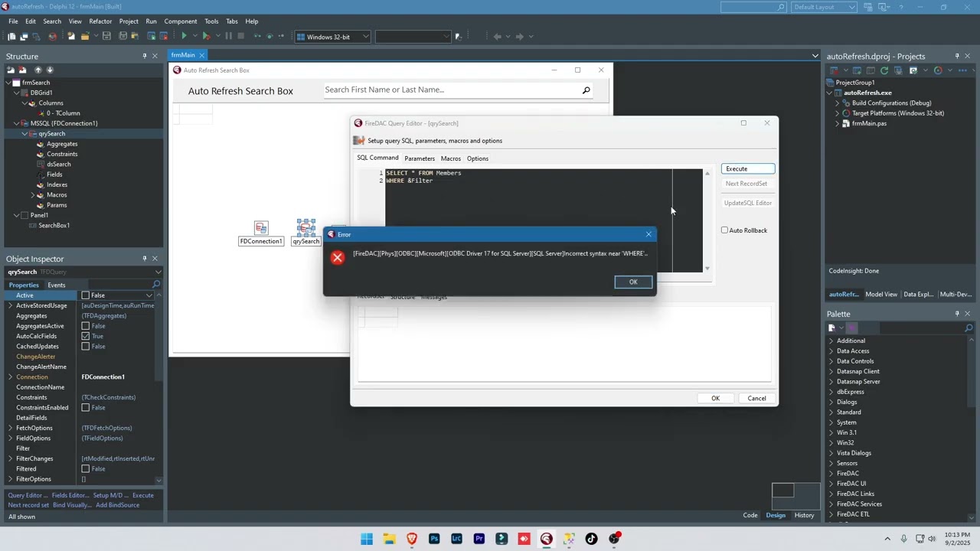Toggle the ConstraintsEnabled checkbox
The height and width of the screenshot is (551, 980).
coord(86,407)
